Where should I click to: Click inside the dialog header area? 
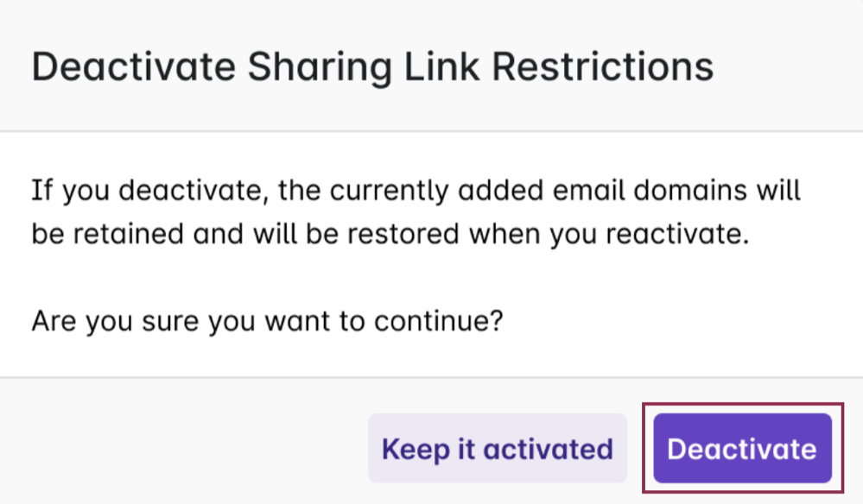point(432,66)
